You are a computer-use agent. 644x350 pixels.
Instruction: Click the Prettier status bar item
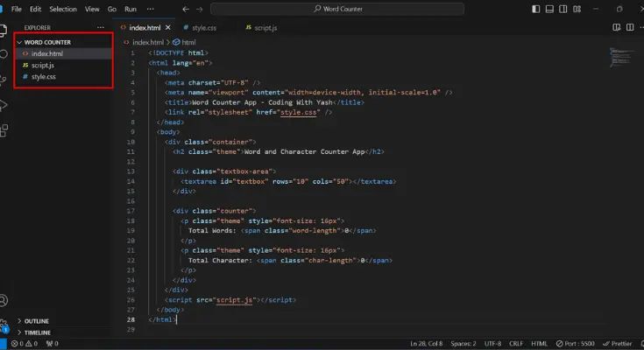coord(618,344)
